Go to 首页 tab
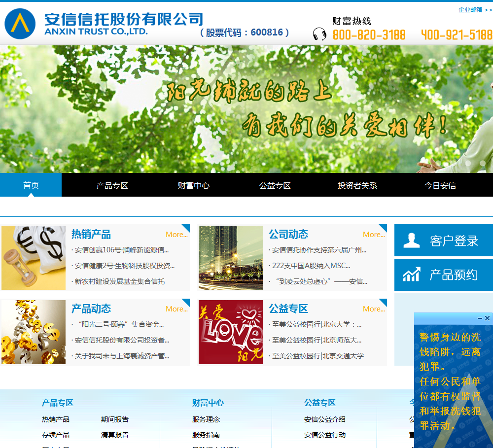 click(31, 185)
